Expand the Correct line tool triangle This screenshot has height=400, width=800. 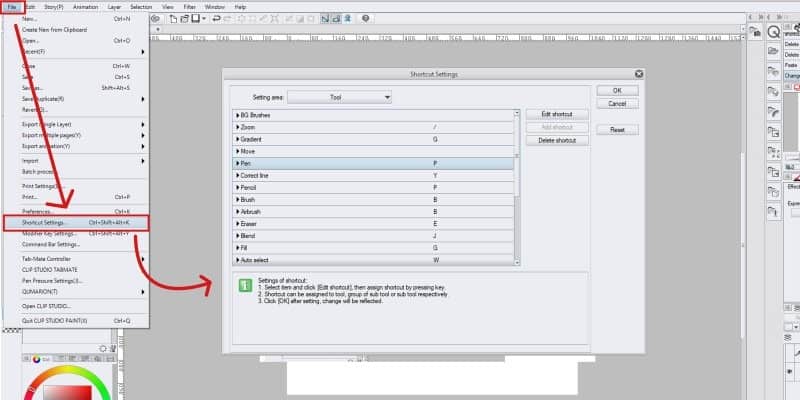click(238, 176)
